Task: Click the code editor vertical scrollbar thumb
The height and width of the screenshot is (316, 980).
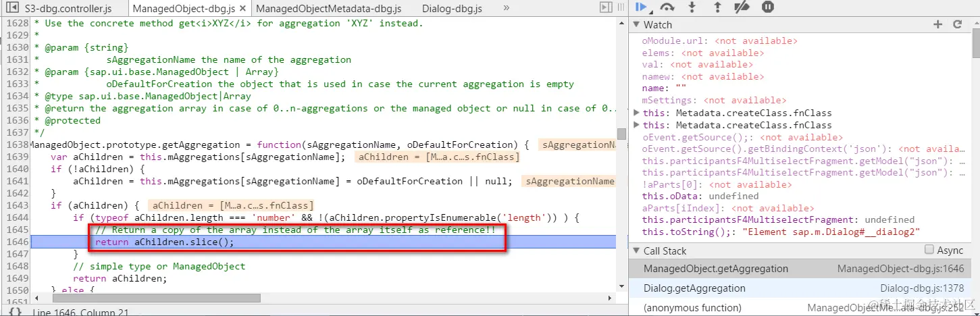Action: (x=621, y=134)
